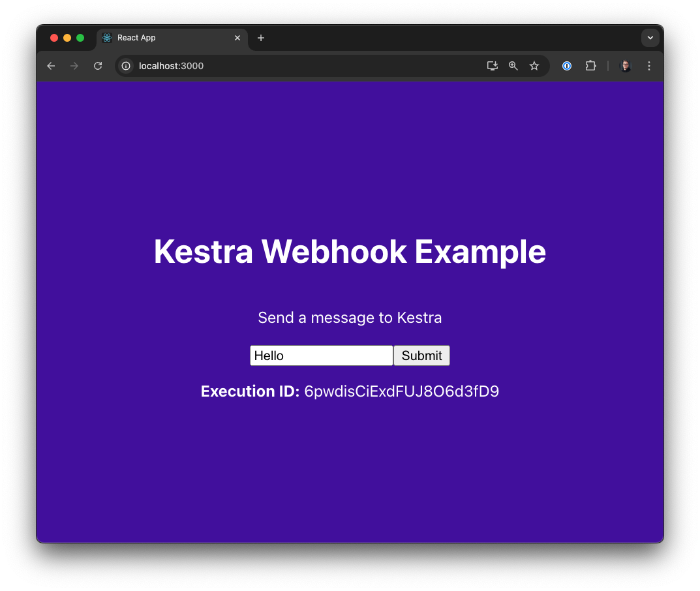Click the forward navigation arrow

pos(74,66)
